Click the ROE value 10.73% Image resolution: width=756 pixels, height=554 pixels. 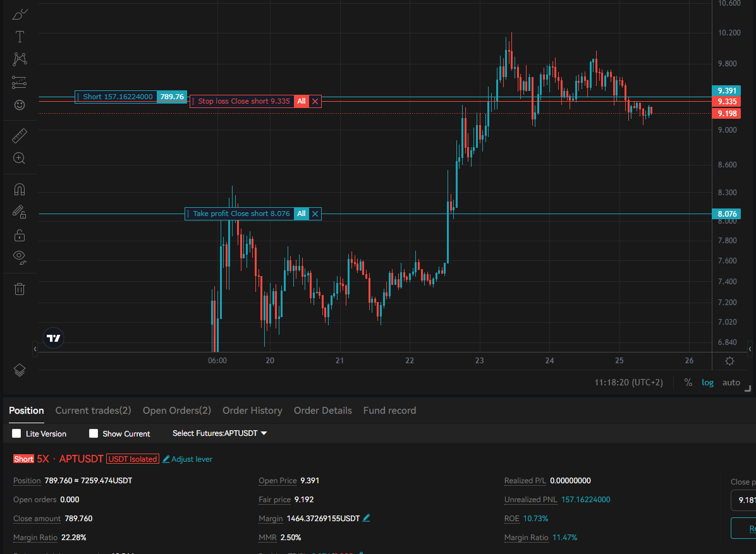point(535,519)
